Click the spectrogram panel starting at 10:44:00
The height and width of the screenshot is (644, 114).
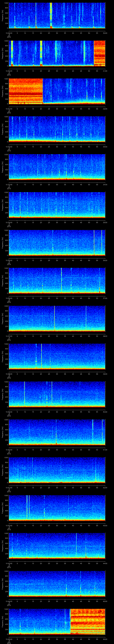57,584
